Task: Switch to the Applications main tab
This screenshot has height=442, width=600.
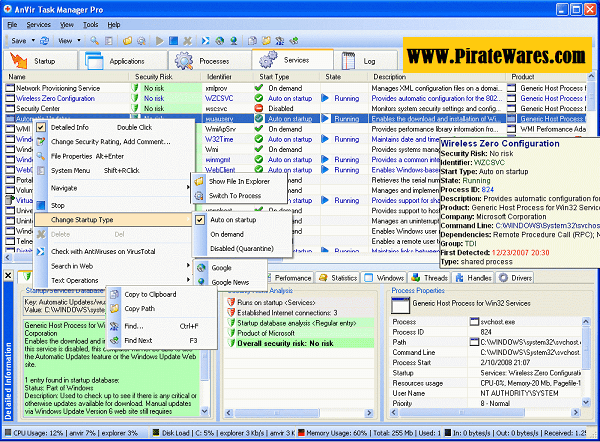Action: pos(122,61)
